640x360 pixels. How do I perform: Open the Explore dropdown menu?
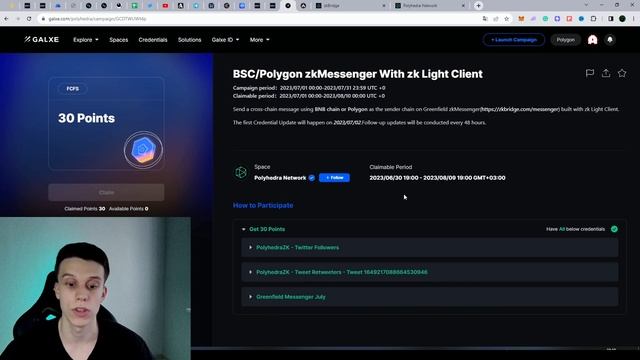86,40
